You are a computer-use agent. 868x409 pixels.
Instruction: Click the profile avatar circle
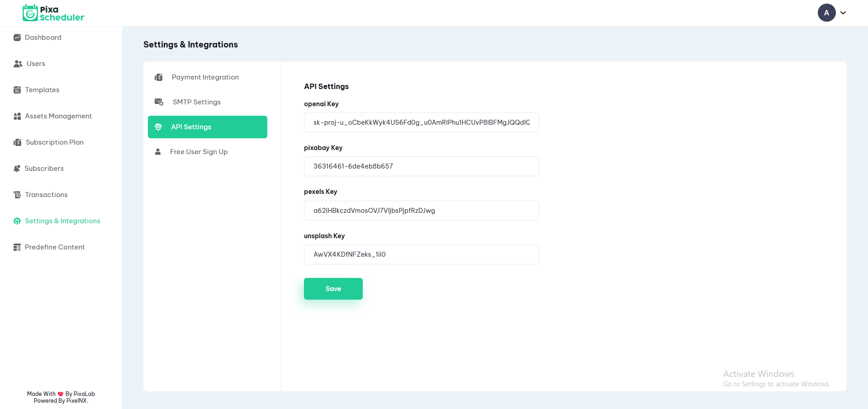tap(826, 13)
